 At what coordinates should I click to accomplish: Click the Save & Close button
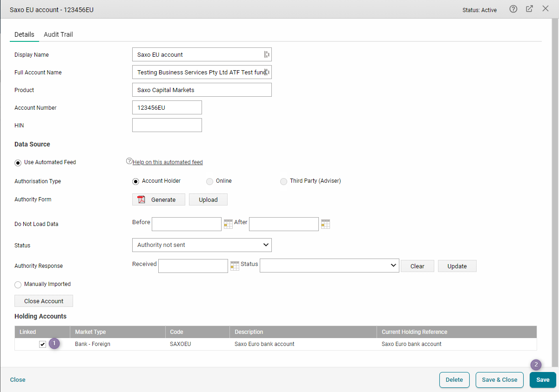tap(499, 380)
